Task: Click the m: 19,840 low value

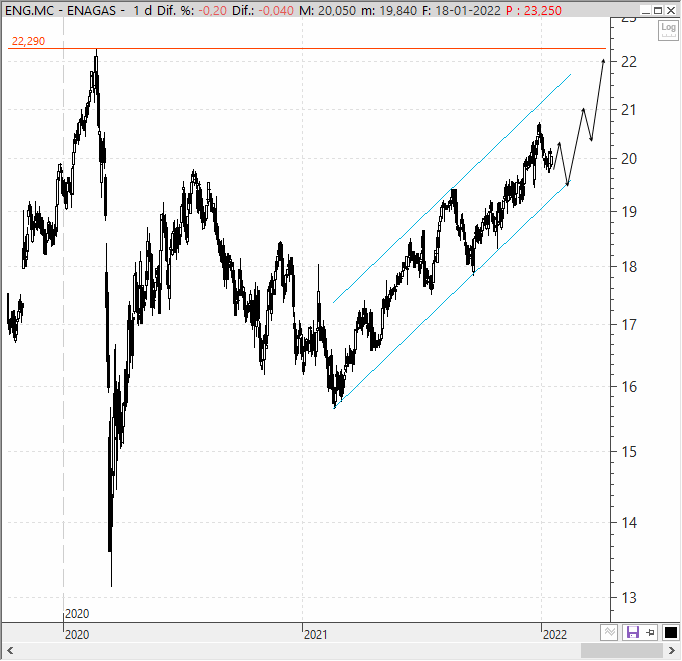Action: click(x=389, y=10)
